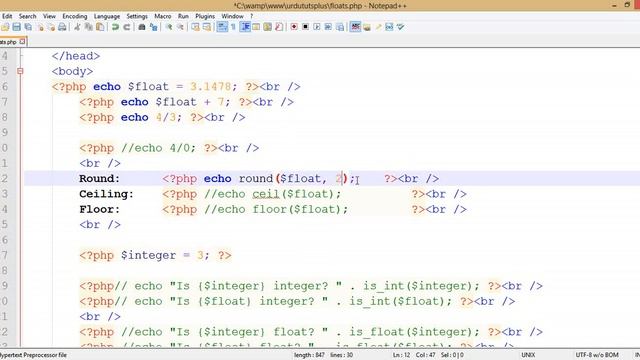Open the Plugins menu
This screenshot has width=640, height=360.
205,16
